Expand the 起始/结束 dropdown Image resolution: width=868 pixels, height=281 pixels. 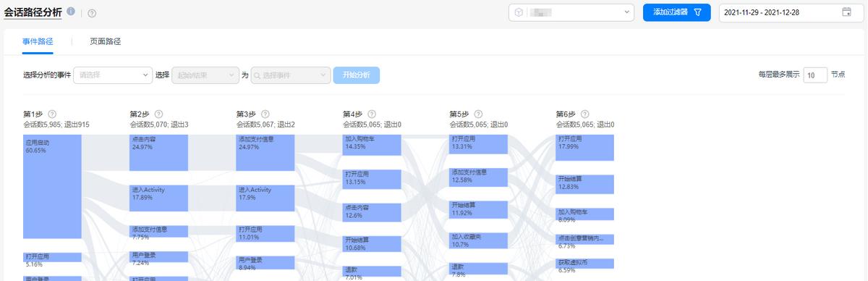coord(205,75)
